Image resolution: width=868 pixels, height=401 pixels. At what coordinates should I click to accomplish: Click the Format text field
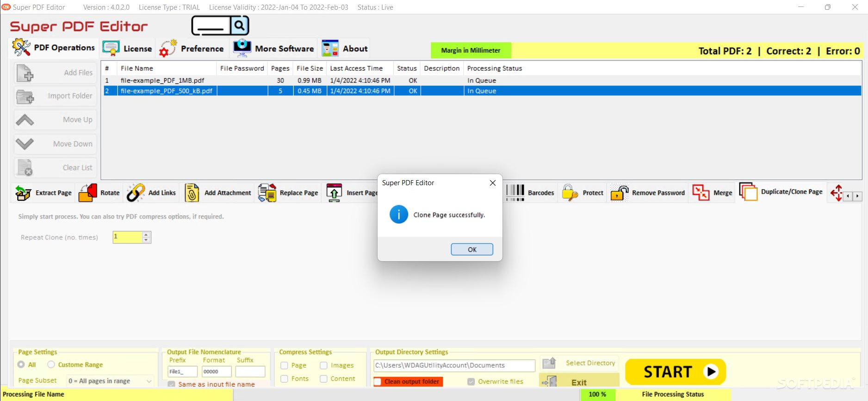(x=217, y=371)
